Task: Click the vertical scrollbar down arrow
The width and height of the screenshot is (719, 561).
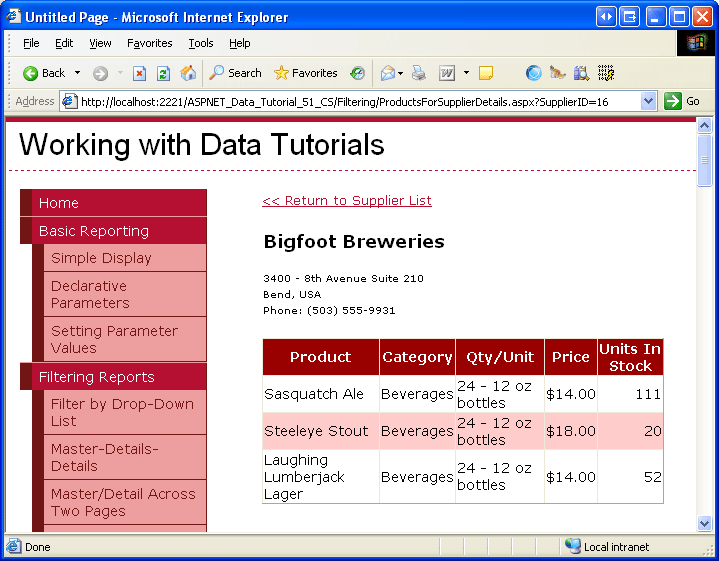Action: click(704, 523)
